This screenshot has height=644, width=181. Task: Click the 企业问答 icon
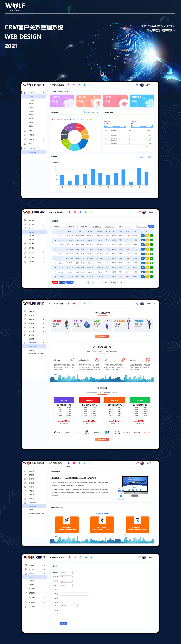[x=148, y=360]
